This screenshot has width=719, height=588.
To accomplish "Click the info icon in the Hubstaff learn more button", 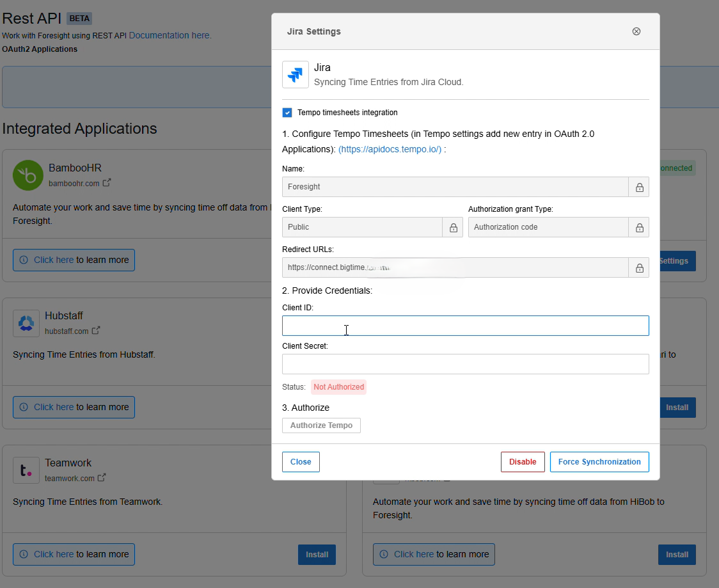I will [x=24, y=408].
